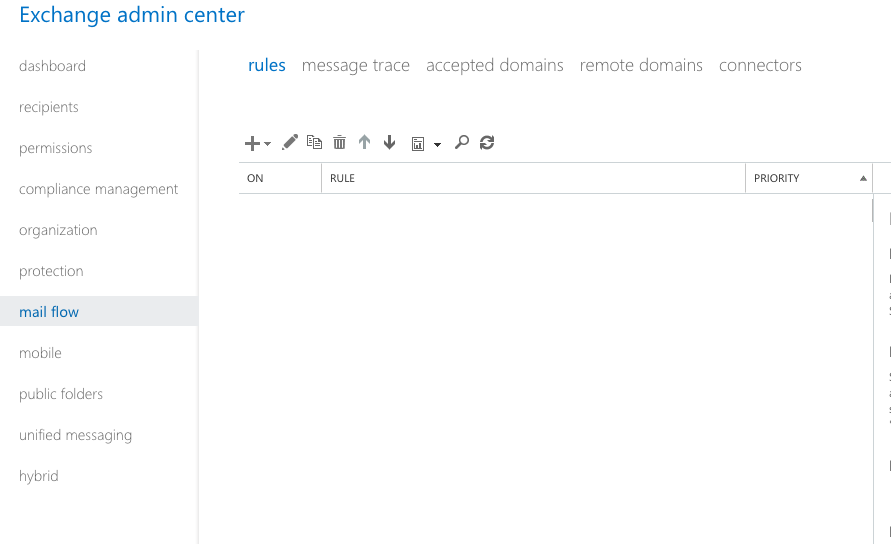Expand the new rule dropdown arrow
Viewport: 891px width, 544px height.
[x=267, y=144]
